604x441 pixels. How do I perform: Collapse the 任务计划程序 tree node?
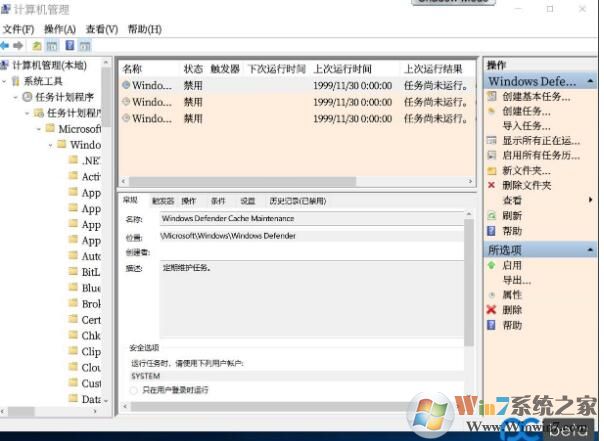(15, 97)
